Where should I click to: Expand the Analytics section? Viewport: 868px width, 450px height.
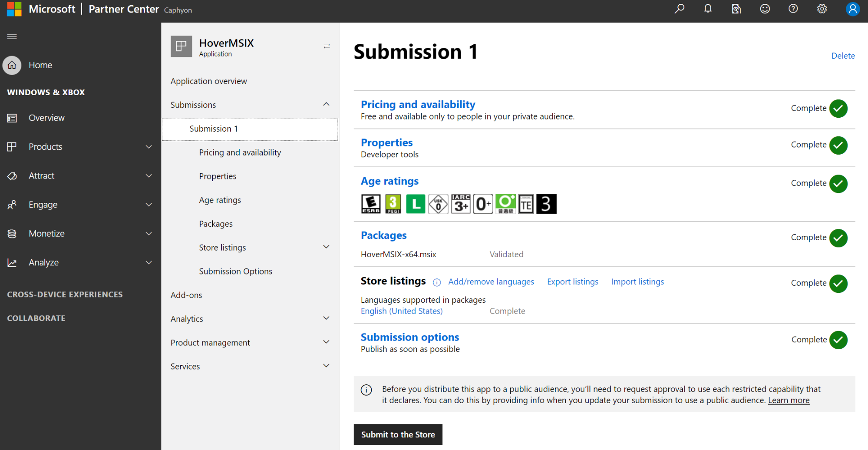tap(327, 318)
